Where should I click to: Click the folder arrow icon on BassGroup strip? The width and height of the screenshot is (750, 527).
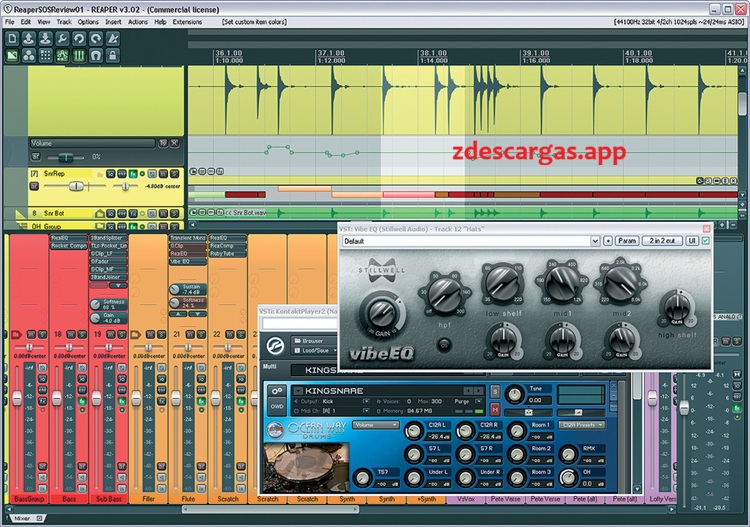point(16,334)
